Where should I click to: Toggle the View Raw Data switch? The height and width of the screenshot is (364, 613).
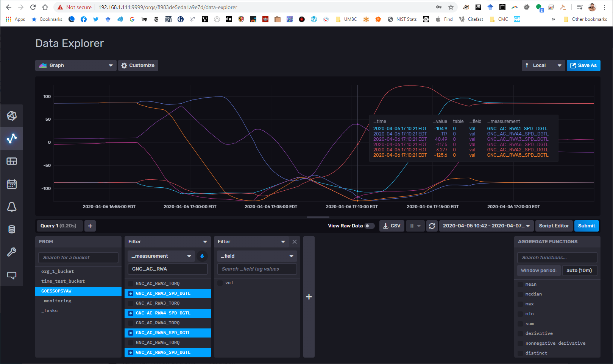click(x=369, y=226)
